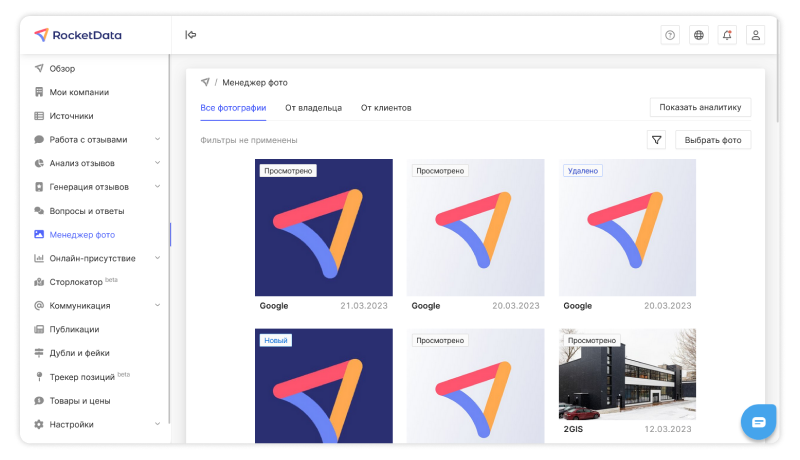Open the language globe icon
The width and height of the screenshot is (800, 460).
click(699, 35)
